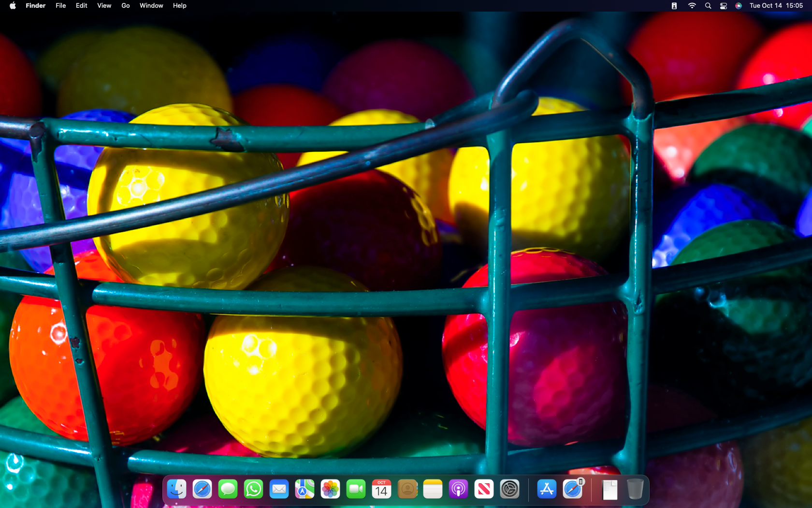Screen dimensions: 812x508
Task: Open Apple News
Action: pyautogui.click(x=484, y=489)
